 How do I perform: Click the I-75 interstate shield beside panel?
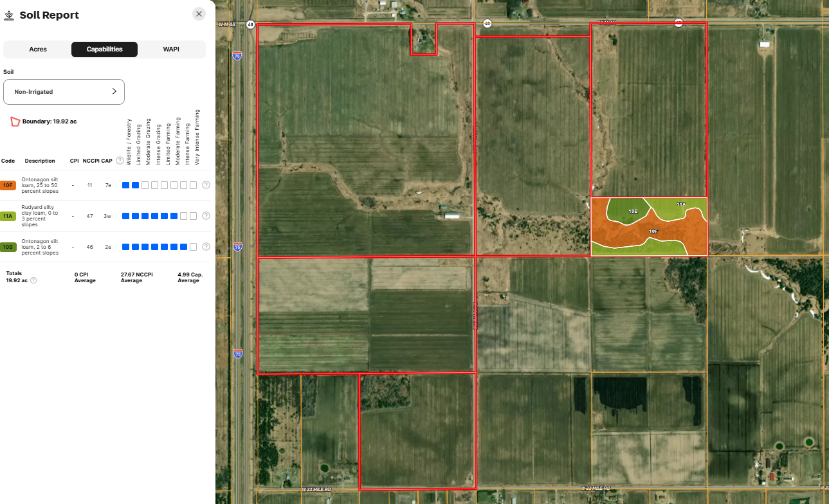coord(238,56)
